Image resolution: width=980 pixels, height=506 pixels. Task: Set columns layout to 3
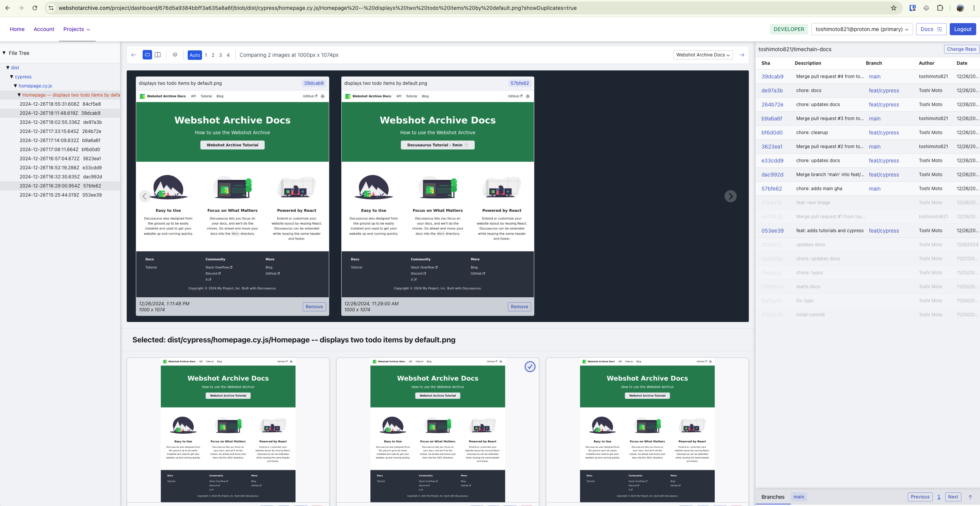(x=220, y=55)
